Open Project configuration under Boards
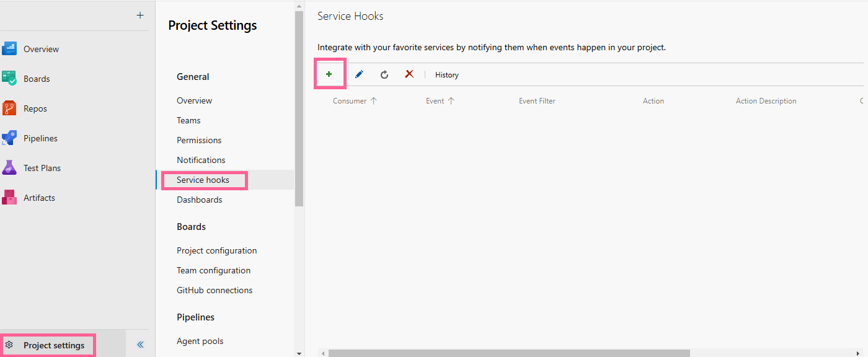The width and height of the screenshot is (868, 357). 216,250
